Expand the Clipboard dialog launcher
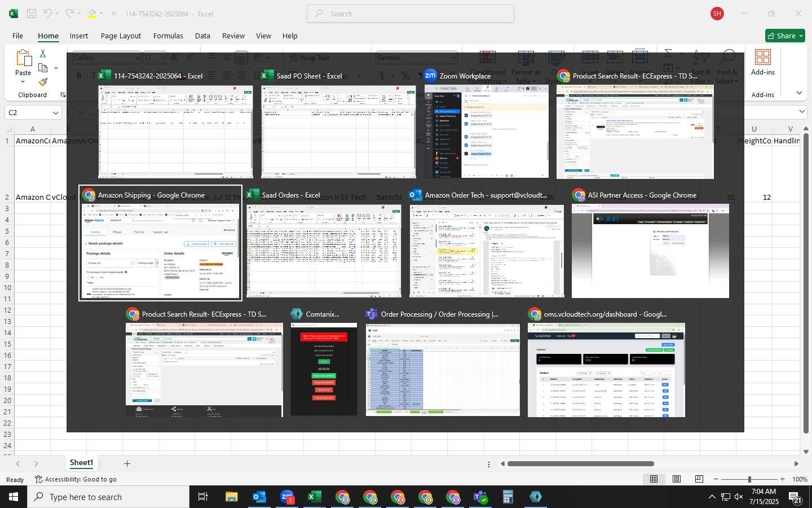812x508 pixels. (x=63, y=95)
